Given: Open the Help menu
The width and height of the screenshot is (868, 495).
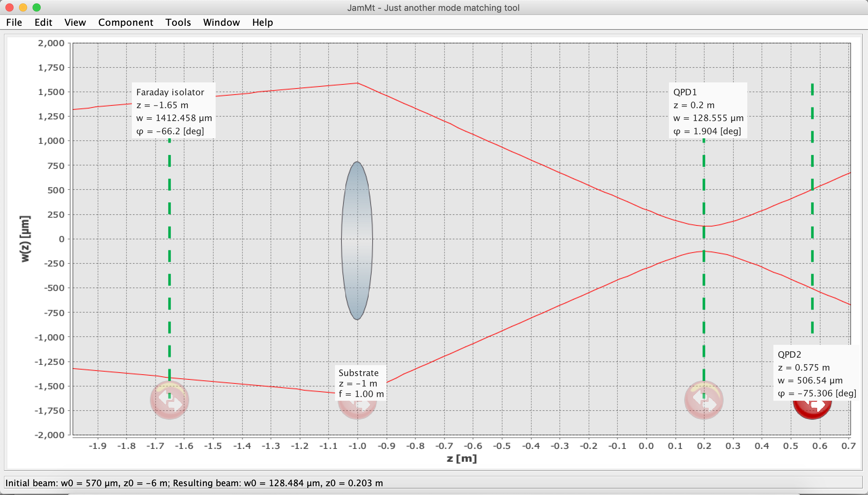Looking at the screenshot, I should 262,22.
